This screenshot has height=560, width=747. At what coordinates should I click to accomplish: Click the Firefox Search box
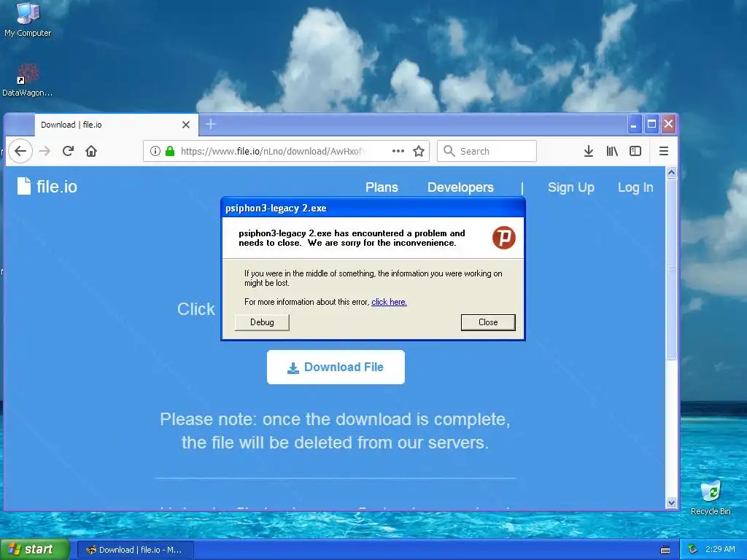[x=487, y=151]
